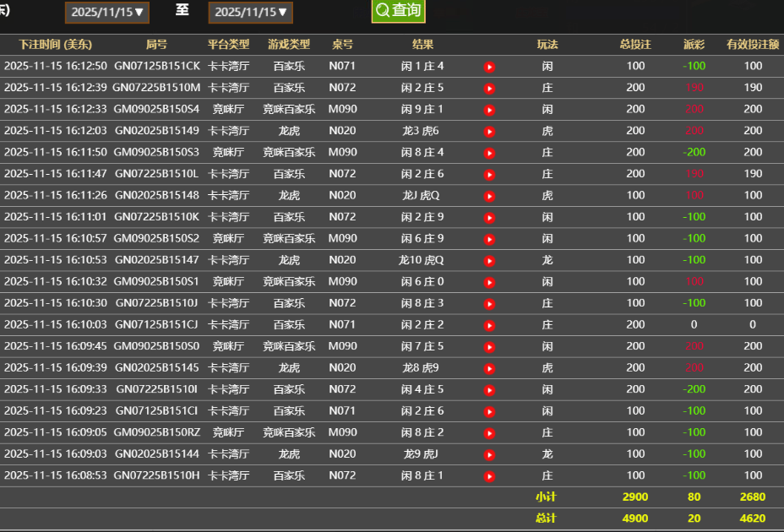Play the video for round GN07225B1510M
Image resolution: width=784 pixels, height=532 pixels.
pos(490,87)
